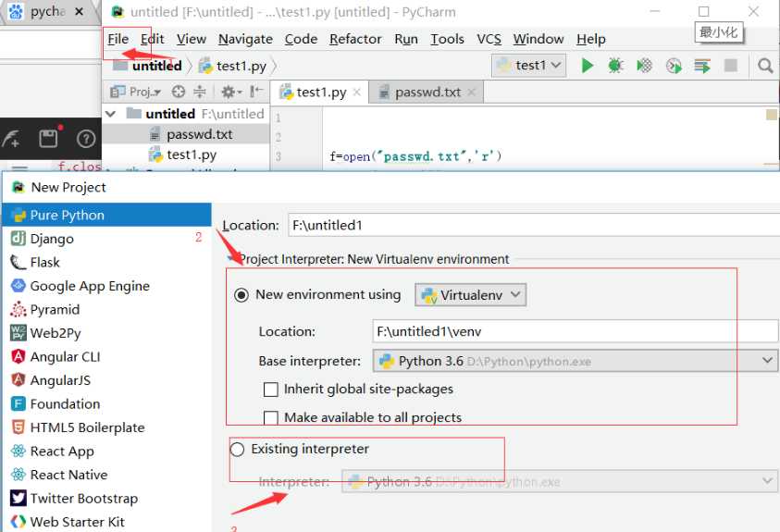Image resolution: width=780 pixels, height=532 pixels.
Task: Select Existing interpreter radio button
Action: click(x=237, y=450)
